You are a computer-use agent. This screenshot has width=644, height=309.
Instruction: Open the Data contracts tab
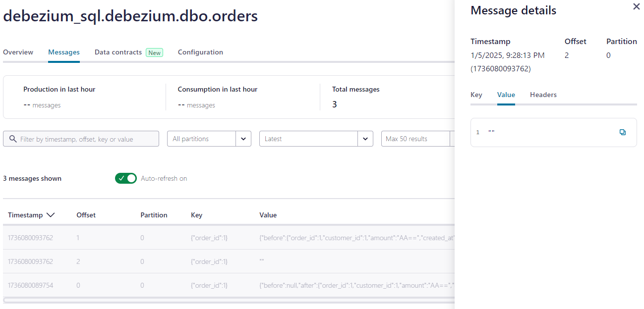click(118, 52)
